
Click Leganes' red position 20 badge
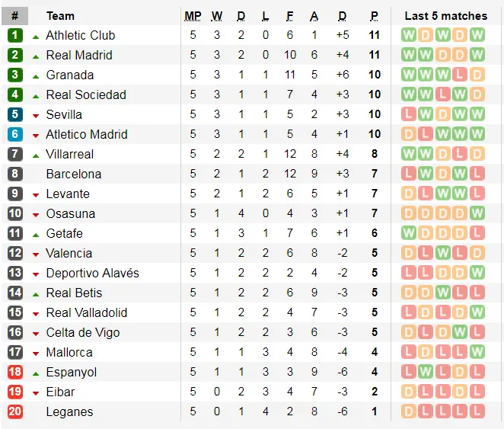(15, 411)
